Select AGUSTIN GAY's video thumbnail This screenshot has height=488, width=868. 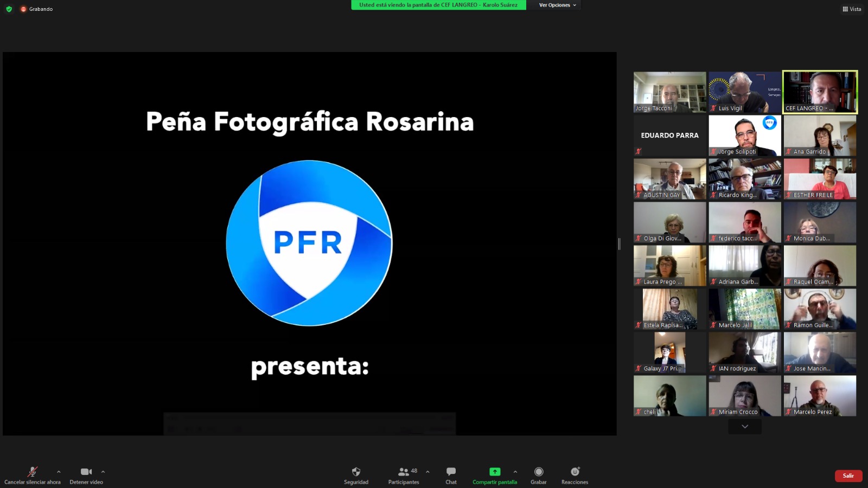click(670, 179)
